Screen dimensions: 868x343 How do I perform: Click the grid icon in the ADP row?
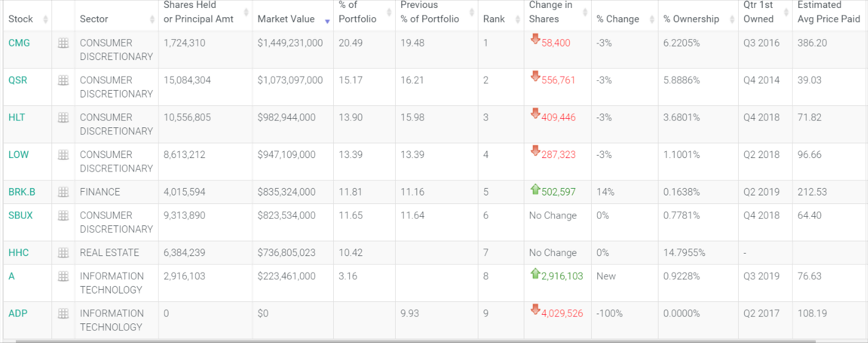63,314
